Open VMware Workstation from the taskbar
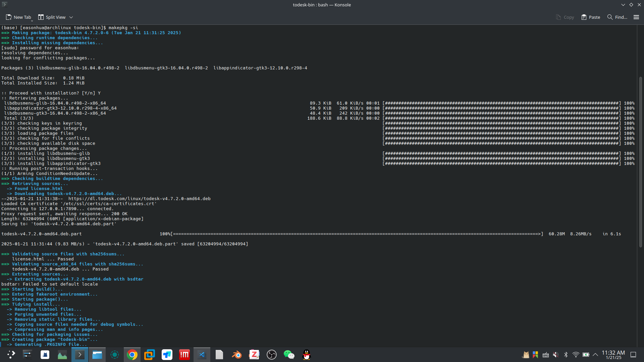The width and height of the screenshot is (644, 362). (150, 355)
